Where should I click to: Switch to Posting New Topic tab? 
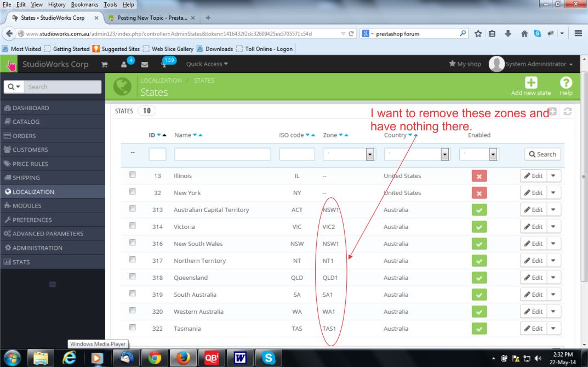[x=152, y=18]
